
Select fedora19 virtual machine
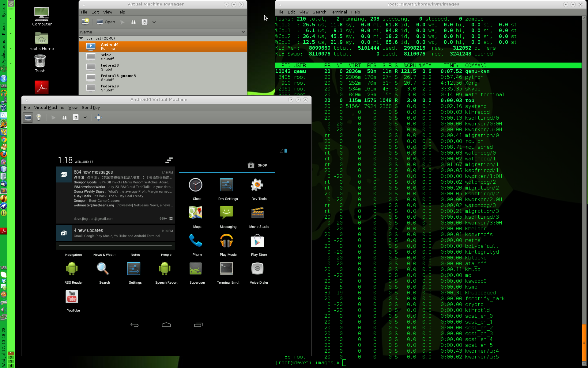[x=163, y=88]
